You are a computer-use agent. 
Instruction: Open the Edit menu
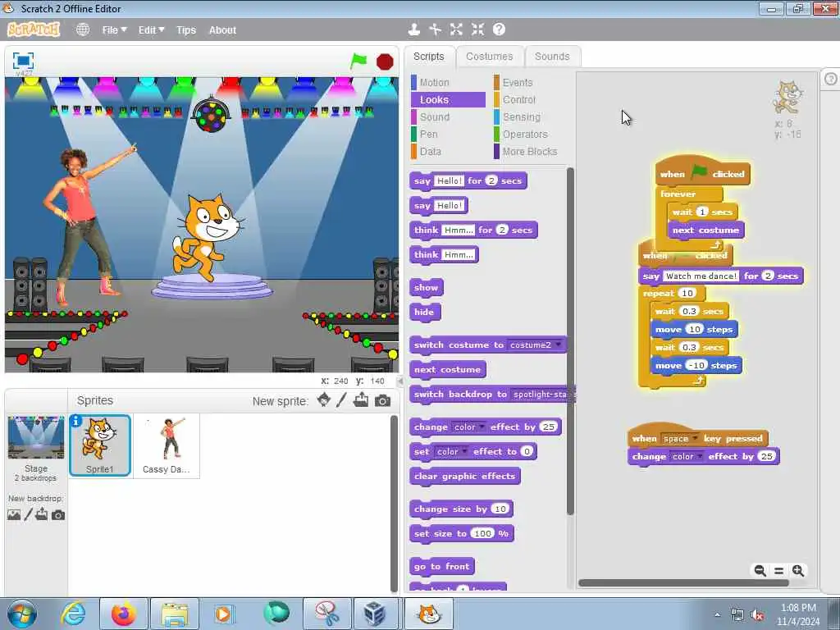pos(151,30)
